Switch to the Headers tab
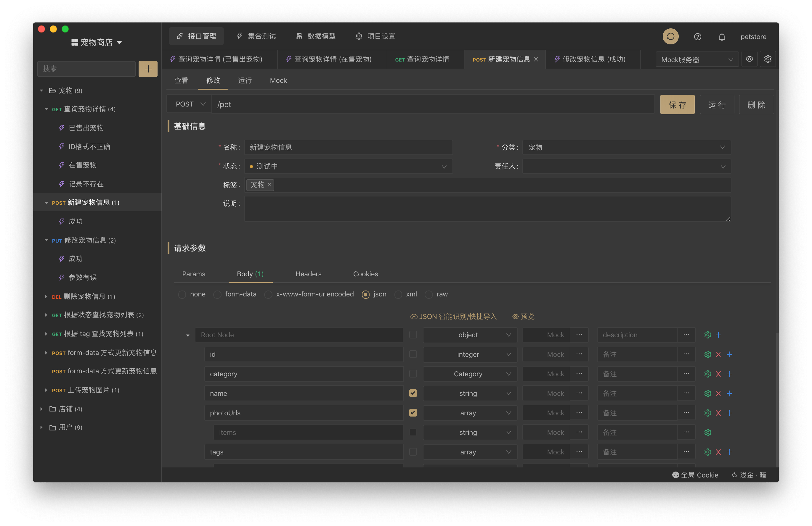The image size is (812, 526). click(308, 274)
